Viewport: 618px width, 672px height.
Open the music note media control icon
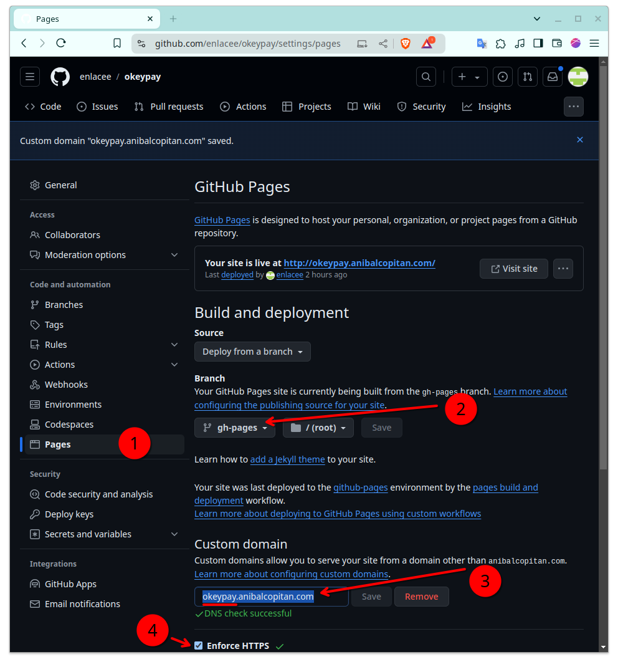[520, 43]
